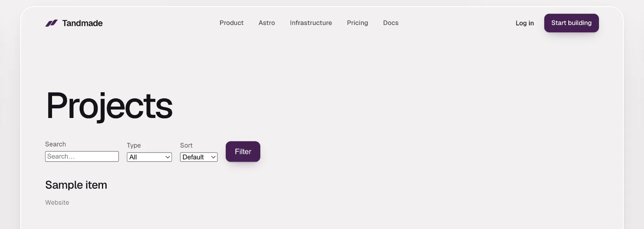
Task: Open the Pricing page
Action: (x=357, y=23)
